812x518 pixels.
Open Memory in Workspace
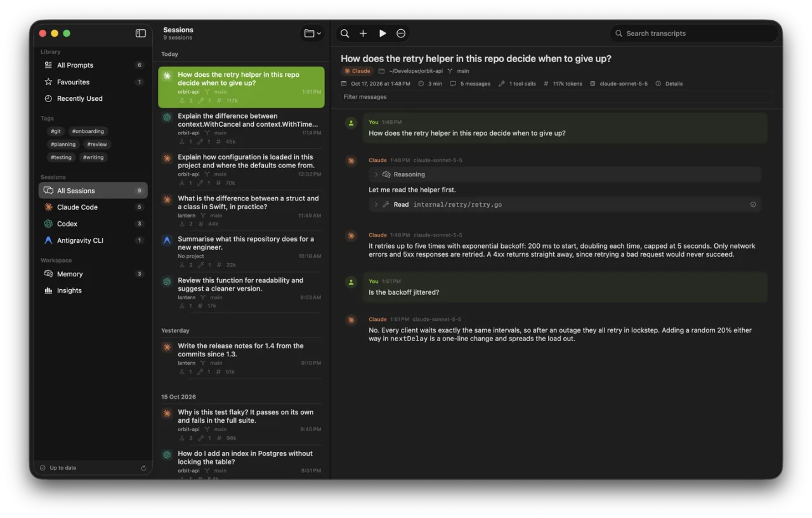(93, 274)
